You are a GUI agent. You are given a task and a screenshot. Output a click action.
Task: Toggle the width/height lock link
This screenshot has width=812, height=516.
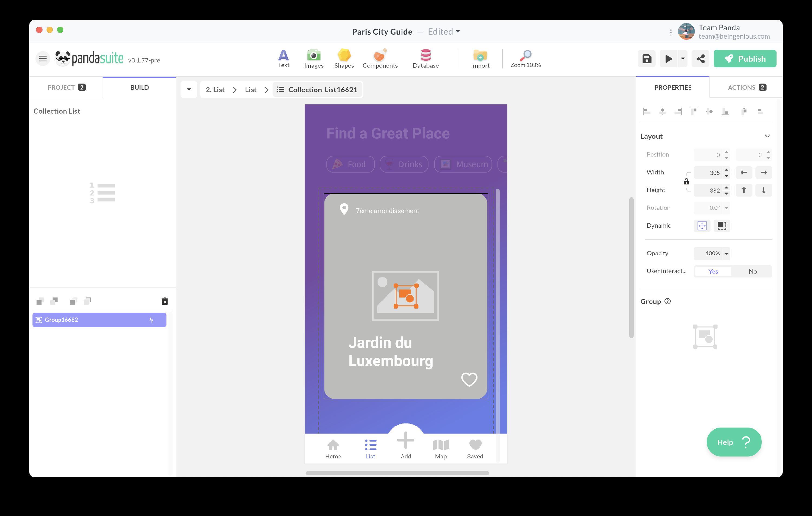(x=687, y=182)
